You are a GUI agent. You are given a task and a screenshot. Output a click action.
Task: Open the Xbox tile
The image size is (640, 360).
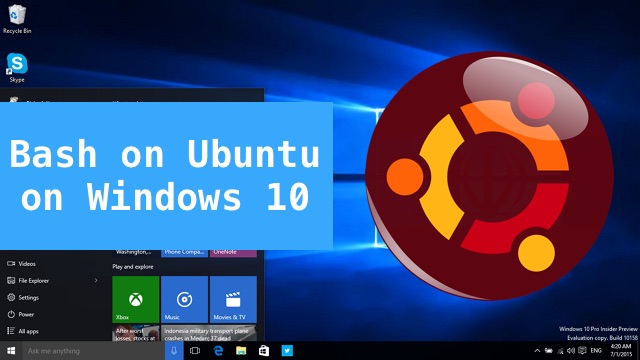pos(136,299)
